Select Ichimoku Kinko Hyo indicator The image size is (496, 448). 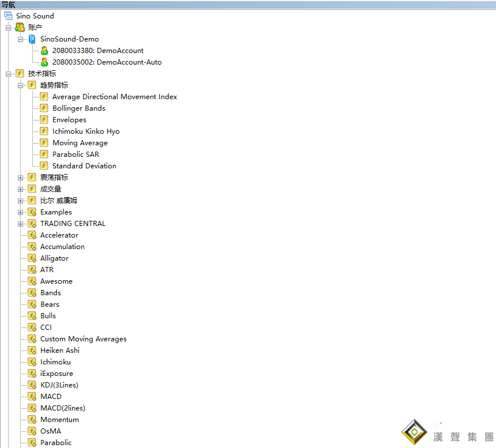pos(86,131)
